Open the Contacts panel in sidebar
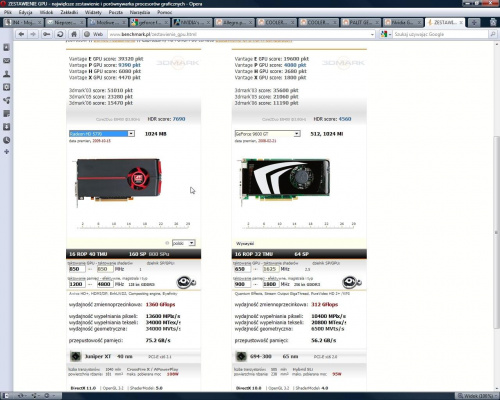 (x=6, y=74)
